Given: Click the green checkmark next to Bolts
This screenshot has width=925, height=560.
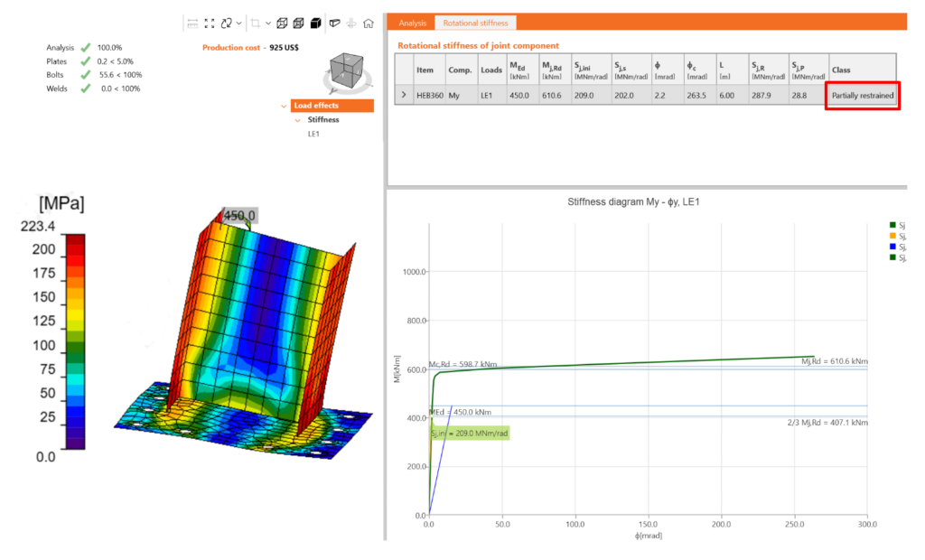Looking at the screenshot, I should pos(86,74).
